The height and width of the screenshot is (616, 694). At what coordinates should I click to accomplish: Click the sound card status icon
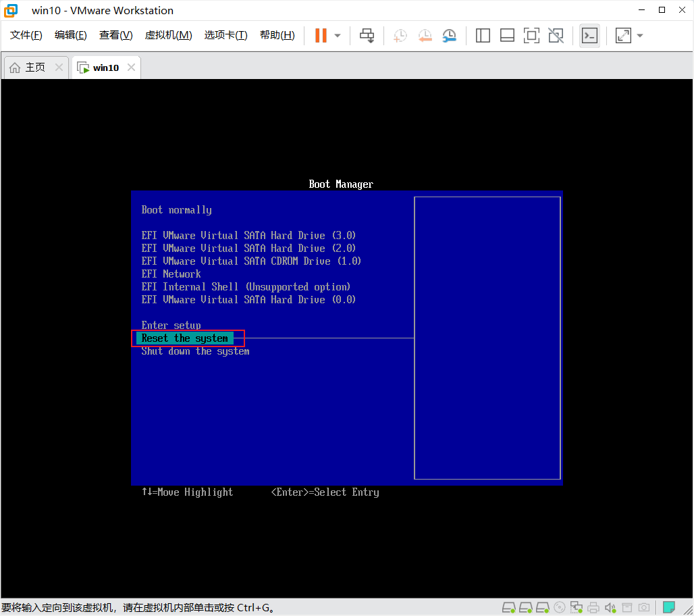click(610, 607)
